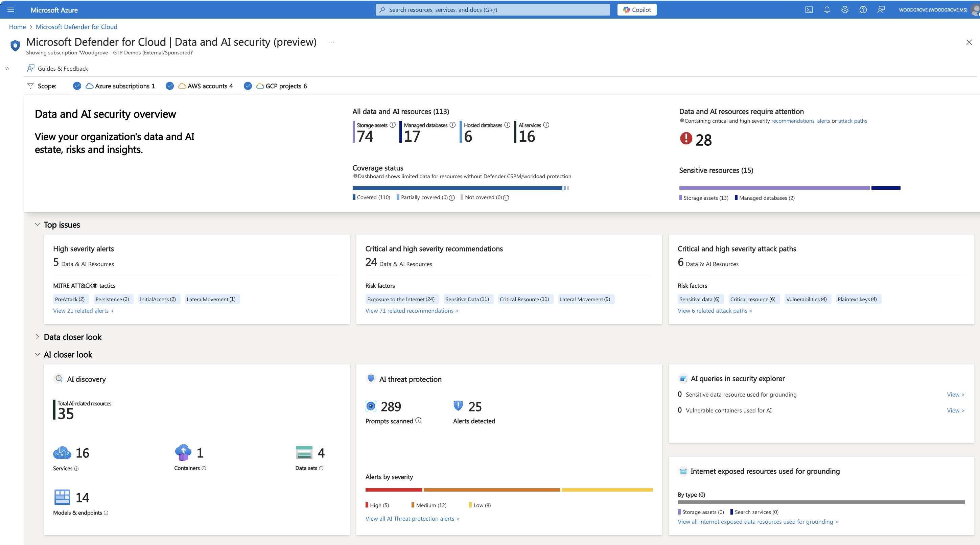Image resolution: width=980 pixels, height=545 pixels.
Task: Close the Data and AI security blade
Action: point(969,42)
